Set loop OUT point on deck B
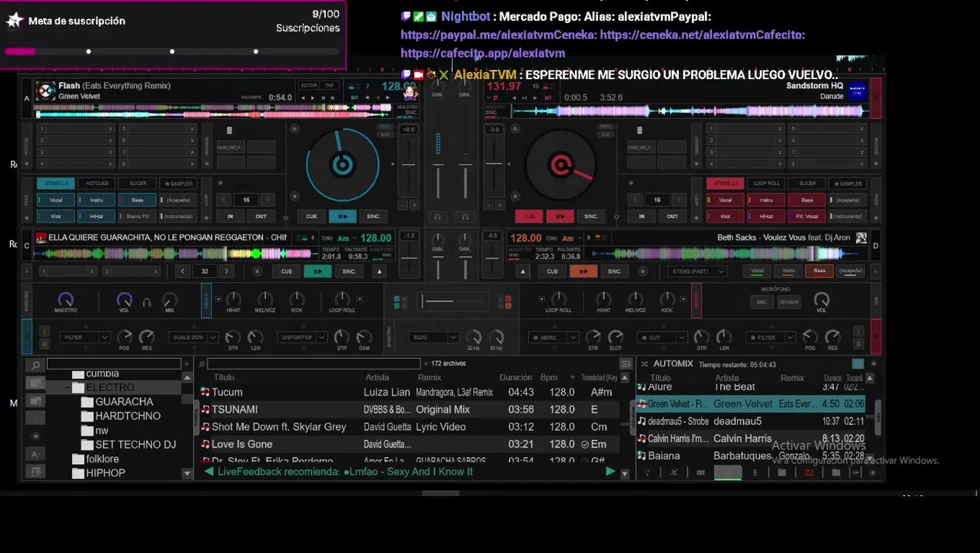 coord(673,217)
